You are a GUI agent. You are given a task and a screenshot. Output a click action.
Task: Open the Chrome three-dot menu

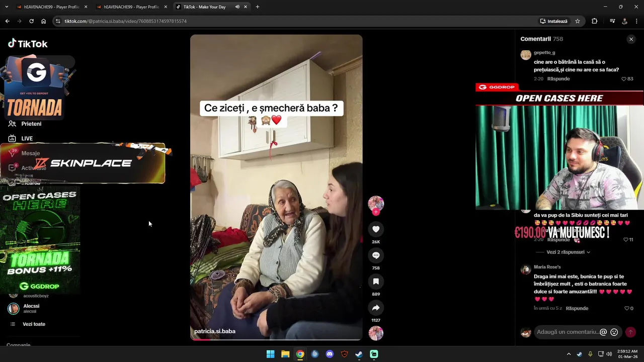coord(637,21)
